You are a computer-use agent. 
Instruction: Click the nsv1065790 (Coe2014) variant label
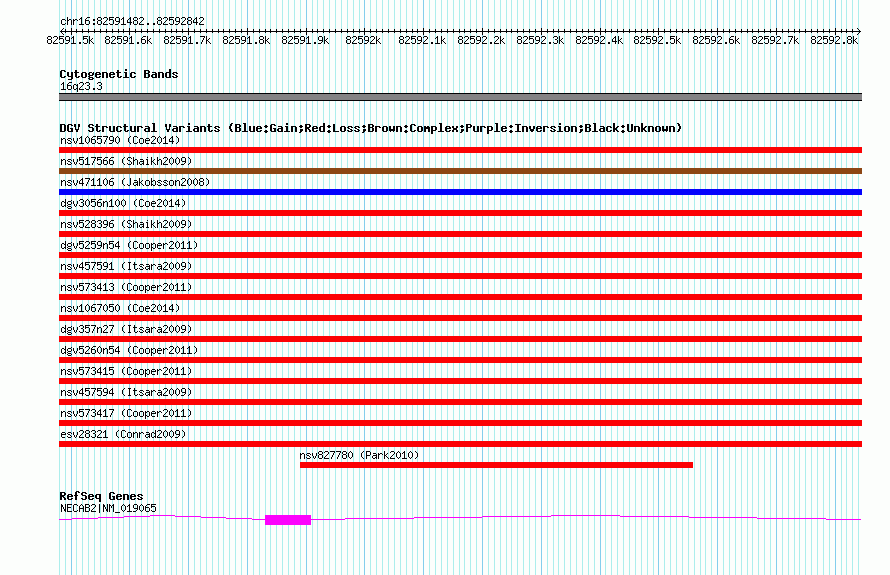pos(120,140)
